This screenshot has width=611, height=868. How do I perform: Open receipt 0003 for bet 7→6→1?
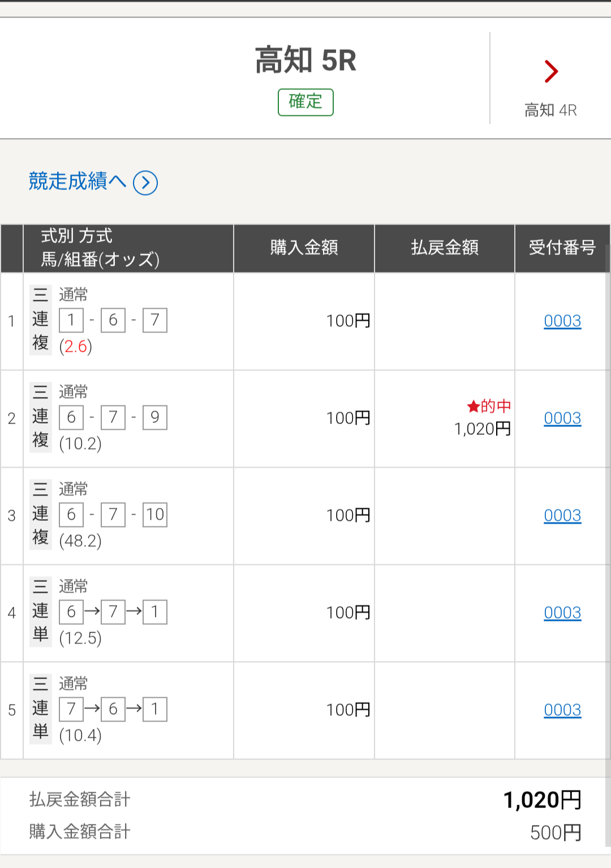562,710
